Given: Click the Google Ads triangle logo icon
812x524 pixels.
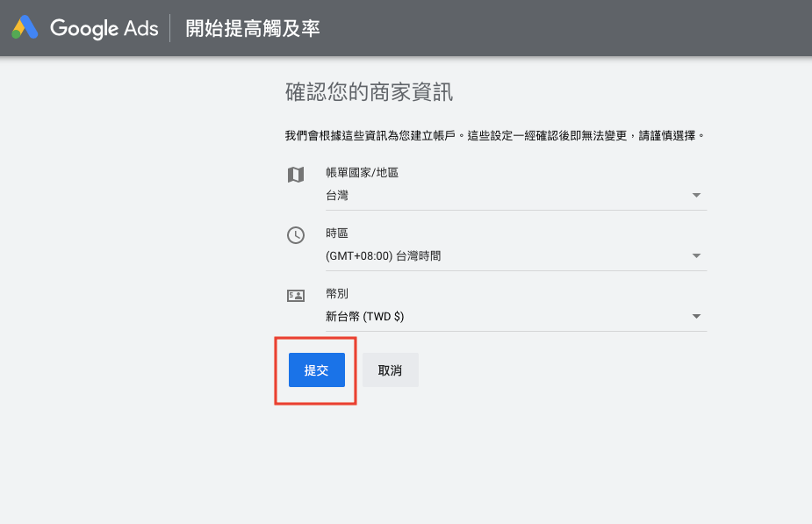Looking at the screenshot, I should [25, 28].
